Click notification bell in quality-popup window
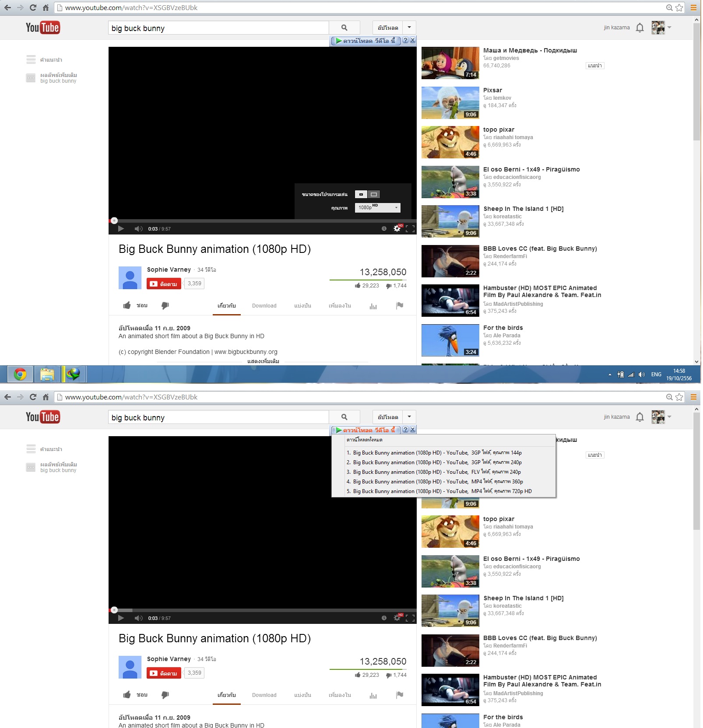The height and width of the screenshot is (728, 703). coord(640,28)
